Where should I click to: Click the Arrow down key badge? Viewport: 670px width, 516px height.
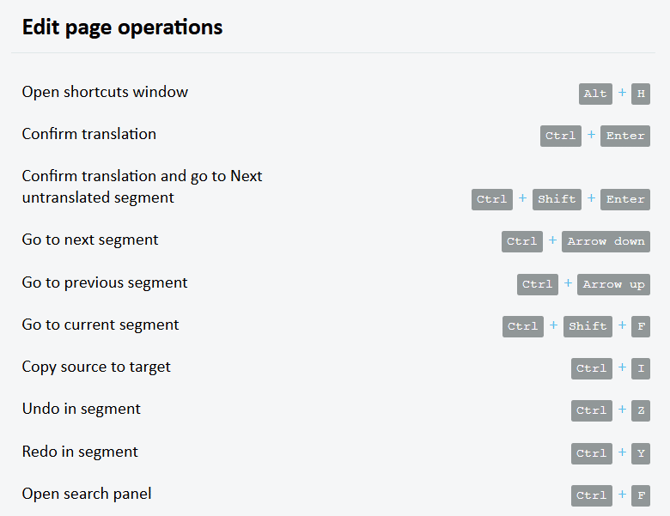(606, 242)
